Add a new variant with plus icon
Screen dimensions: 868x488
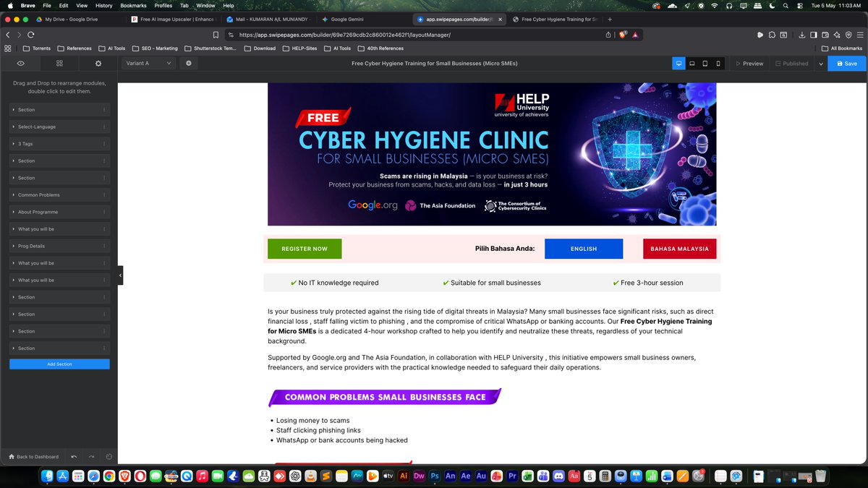pos(189,63)
